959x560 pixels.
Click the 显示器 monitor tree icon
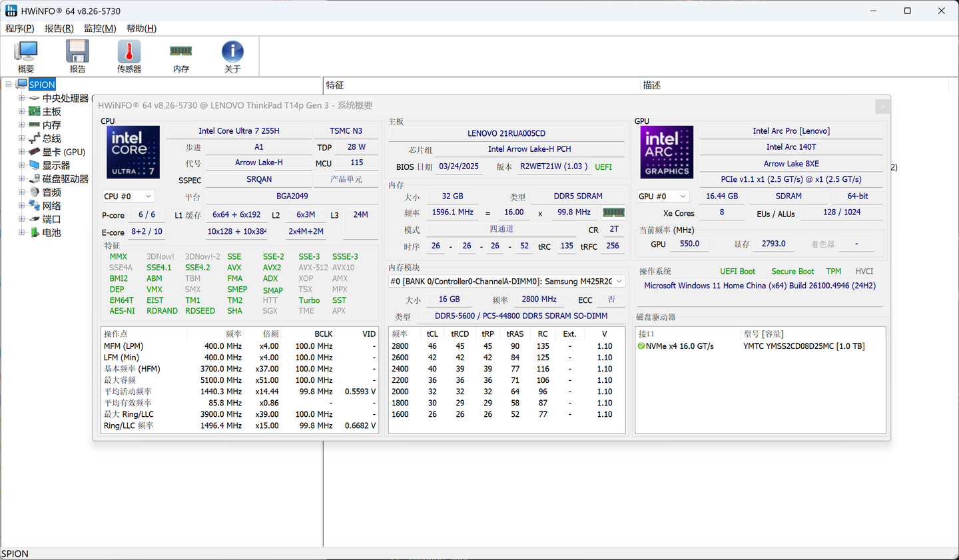(x=35, y=165)
